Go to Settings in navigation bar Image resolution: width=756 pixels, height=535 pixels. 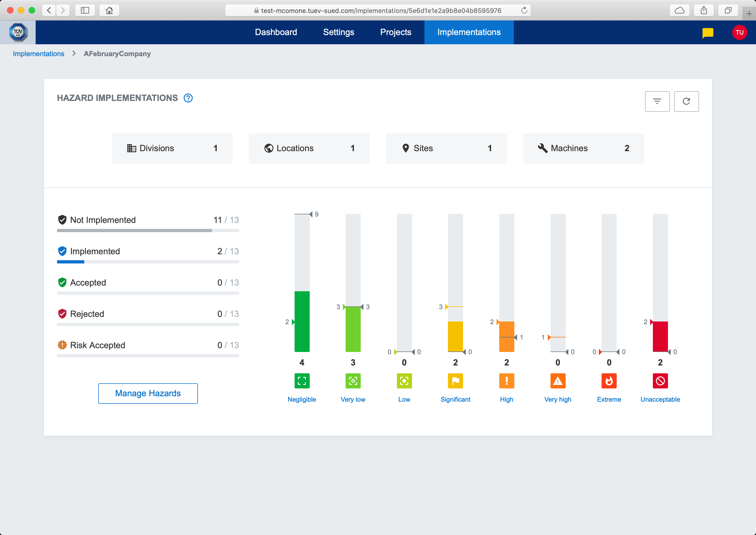coord(339,32)
